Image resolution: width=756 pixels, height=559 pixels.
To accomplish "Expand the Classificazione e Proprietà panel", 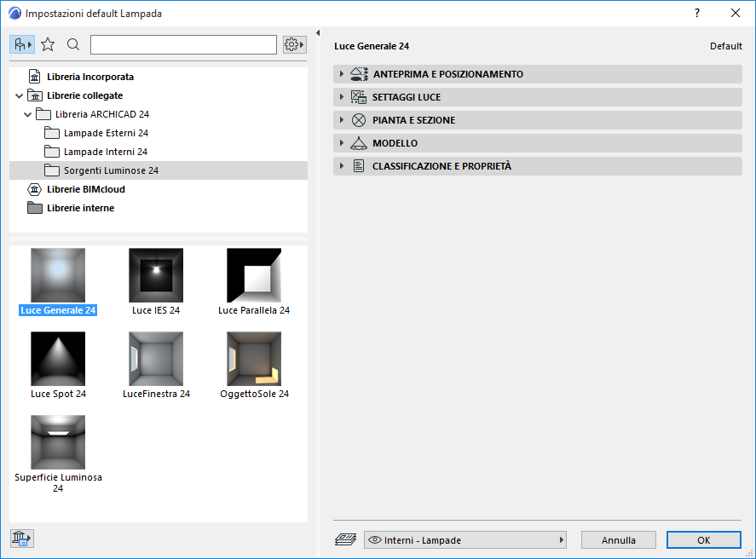I will pyautogui.click(x=537, y=166).
